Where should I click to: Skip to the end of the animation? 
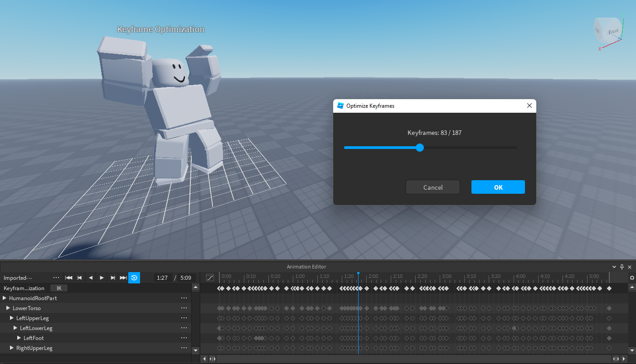click(123, 278)
